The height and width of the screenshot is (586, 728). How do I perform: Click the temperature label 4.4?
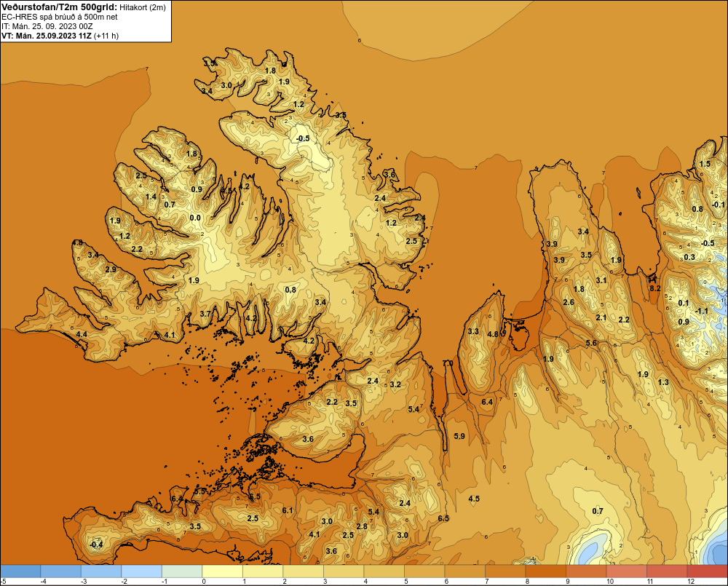82,334
